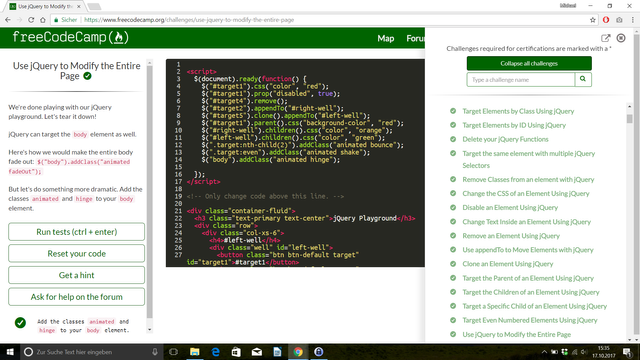Click the passed test checkmark icon
The height and width of the screenshot is (360, 640).
pyautogui.click(x=20, y=323)
